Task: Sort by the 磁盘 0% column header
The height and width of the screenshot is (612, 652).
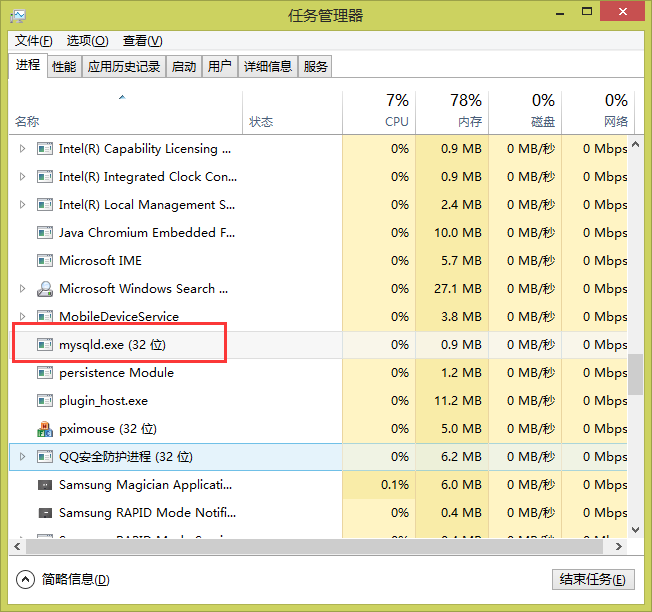Action: [x=525, y=112]
